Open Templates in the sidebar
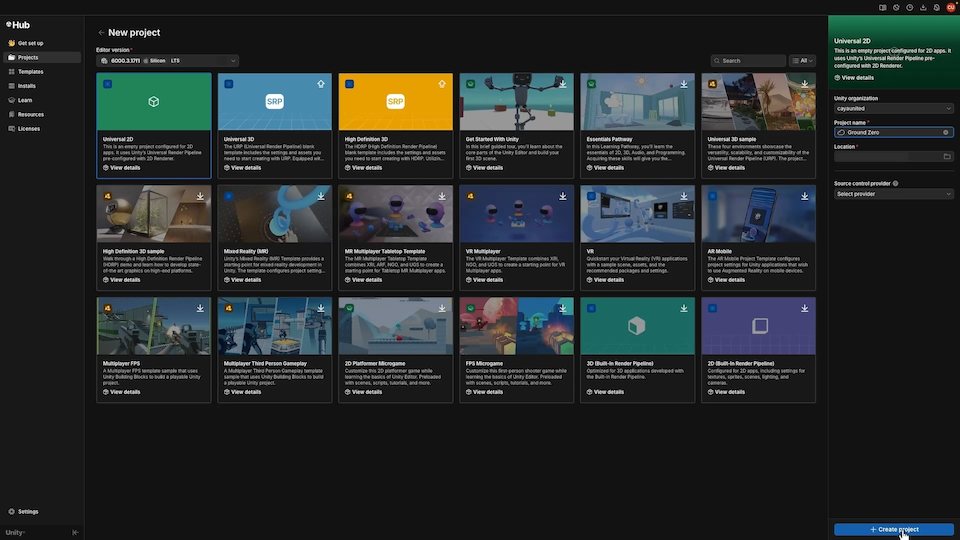Image resolution: width=960 pixels, height=540 pixels. pyautogui.click(x=42, y=72)
